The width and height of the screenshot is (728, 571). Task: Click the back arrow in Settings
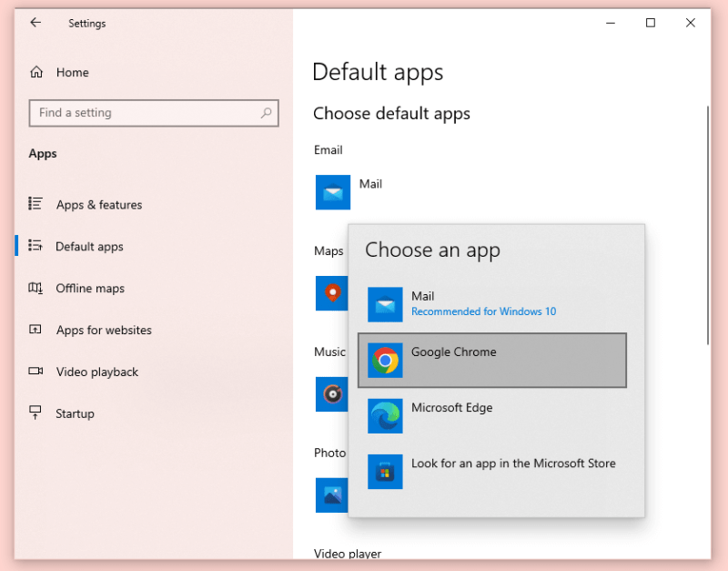tap(35, 23)
